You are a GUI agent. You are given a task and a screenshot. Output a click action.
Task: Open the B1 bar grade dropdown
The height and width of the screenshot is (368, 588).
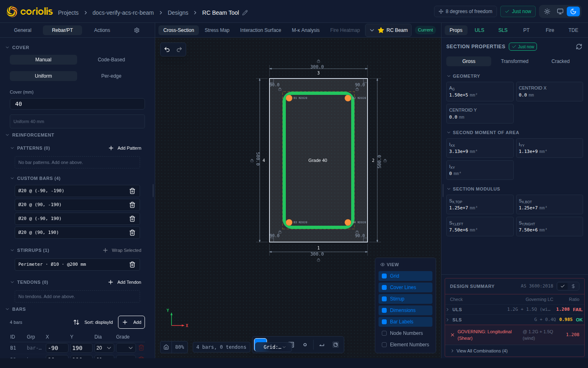tap(126, 348)
